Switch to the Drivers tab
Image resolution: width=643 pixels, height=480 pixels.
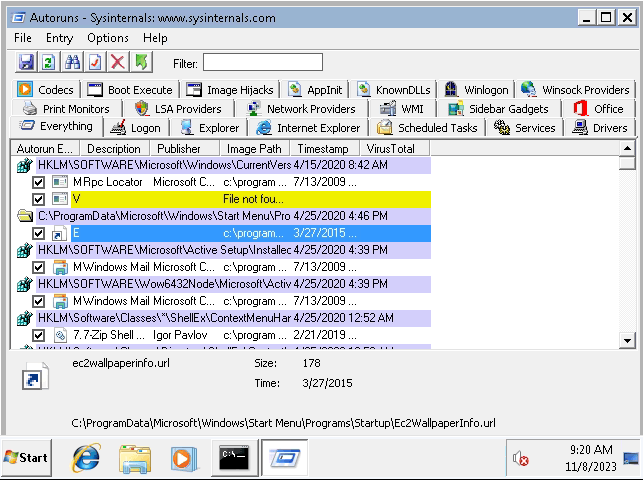pos(600,128)
